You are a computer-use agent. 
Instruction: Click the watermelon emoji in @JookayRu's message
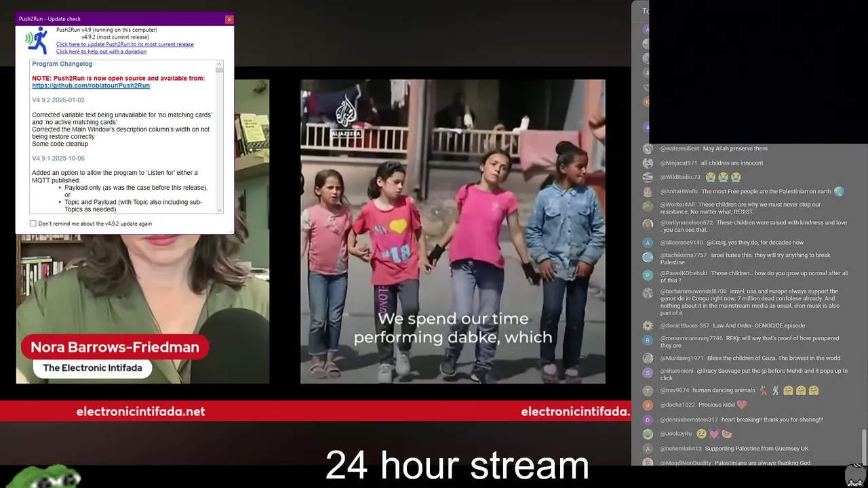[727, 434]
